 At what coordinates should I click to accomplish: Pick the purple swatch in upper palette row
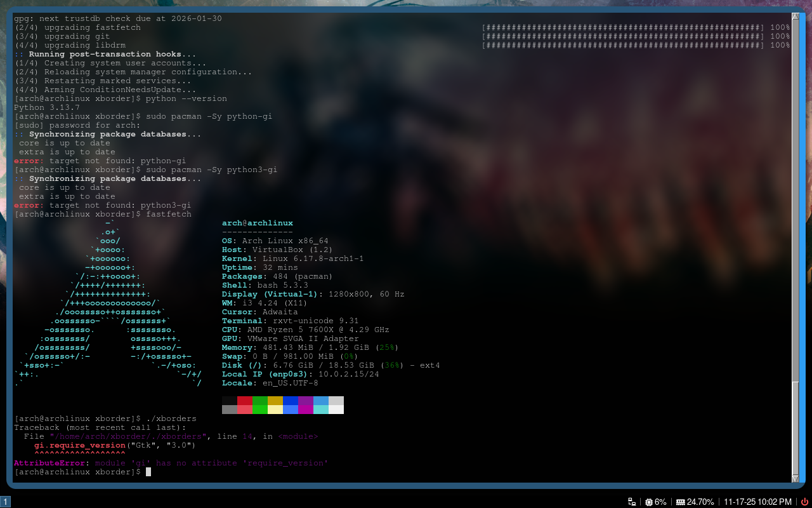[306, 401]
